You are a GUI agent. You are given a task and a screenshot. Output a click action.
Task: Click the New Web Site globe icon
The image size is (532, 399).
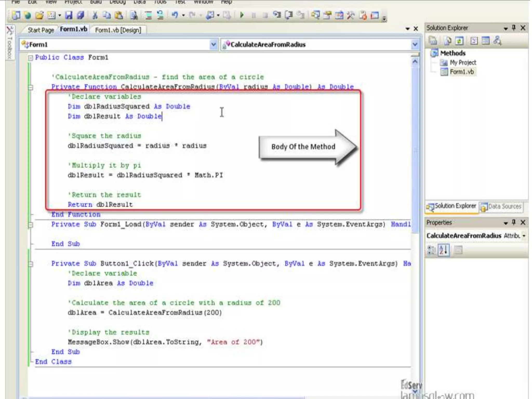tap(28, 16)
